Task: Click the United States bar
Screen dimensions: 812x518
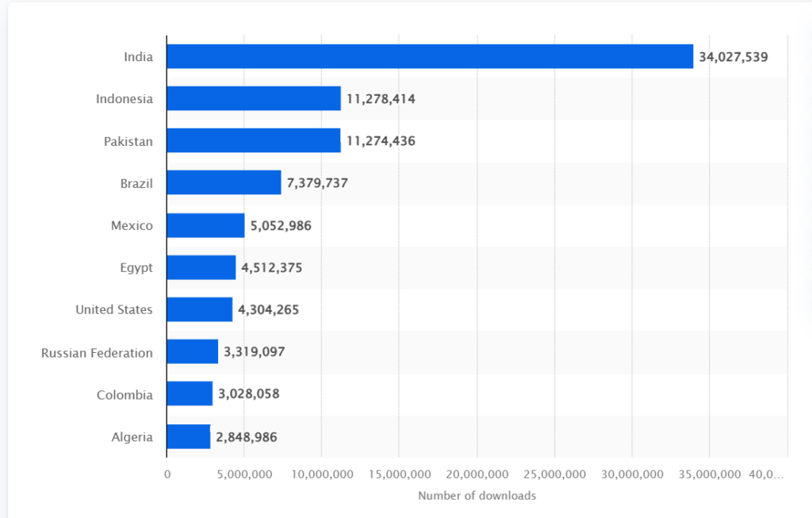Action: point(199,309)
